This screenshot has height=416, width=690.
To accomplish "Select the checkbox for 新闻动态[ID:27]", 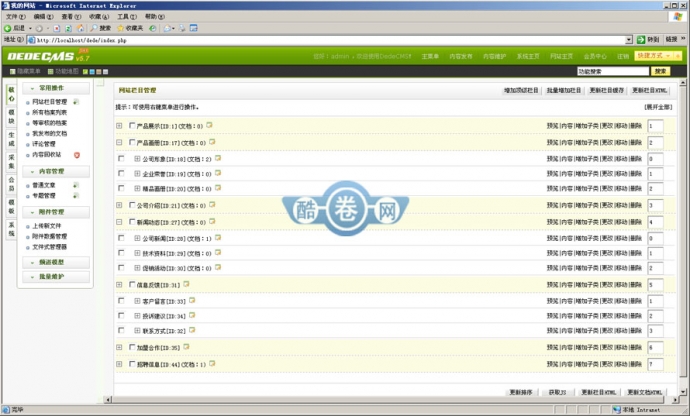I will pos(132,222).
